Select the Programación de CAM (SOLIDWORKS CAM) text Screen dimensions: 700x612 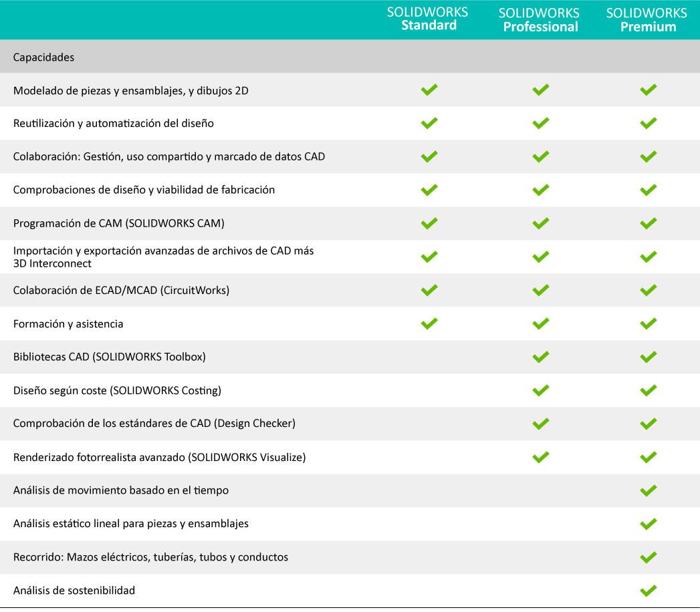[x=119, y=223]
